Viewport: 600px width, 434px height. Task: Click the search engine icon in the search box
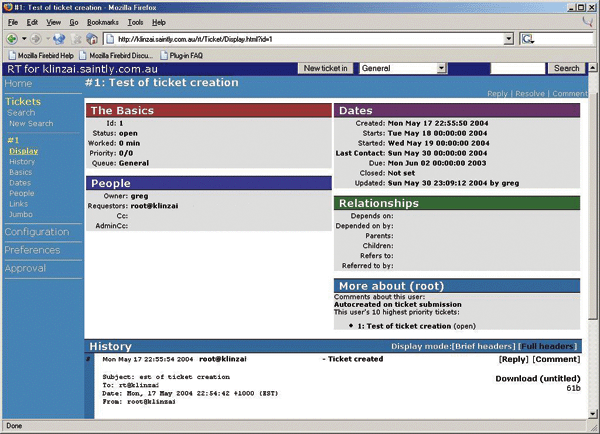[527, 39]
